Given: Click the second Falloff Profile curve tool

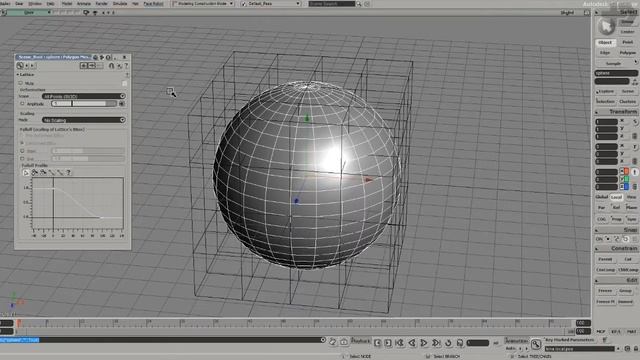Looking at the screenshot, I should point(35,173).
